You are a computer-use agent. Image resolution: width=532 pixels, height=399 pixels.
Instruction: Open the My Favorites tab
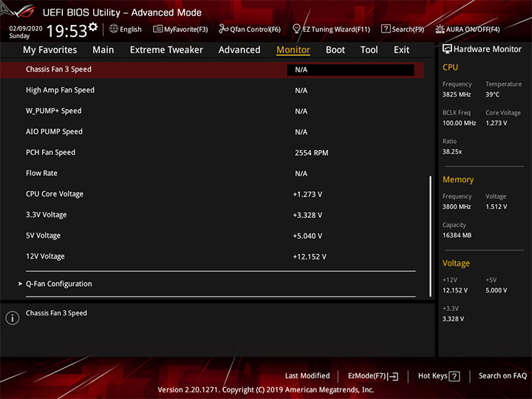[x=50, y=50]
